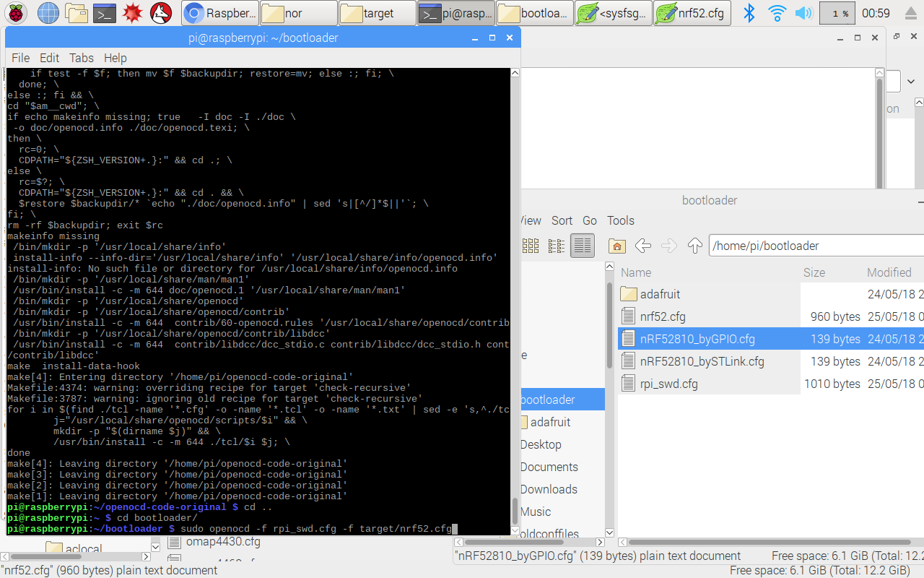924x578 pixels.
Task: Select bootloader in the folder tree
Action: click(548, 400)
